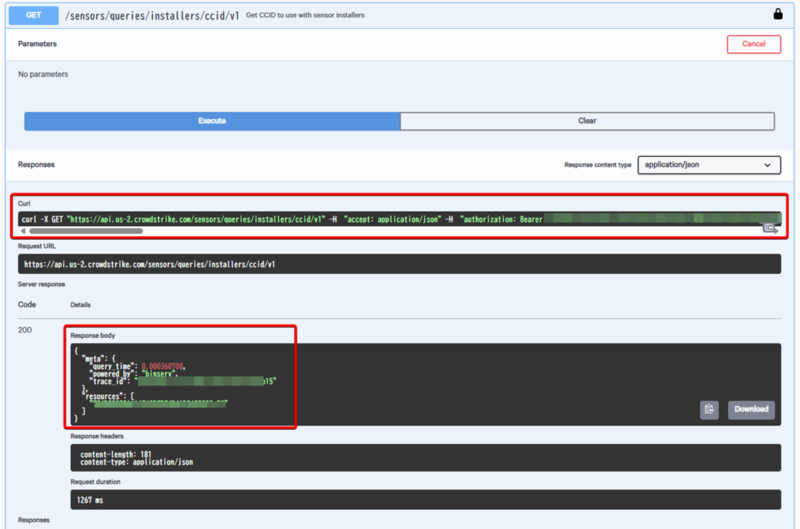Execute the CCID request
Viewport: 800px width, 529px height.
212,121
